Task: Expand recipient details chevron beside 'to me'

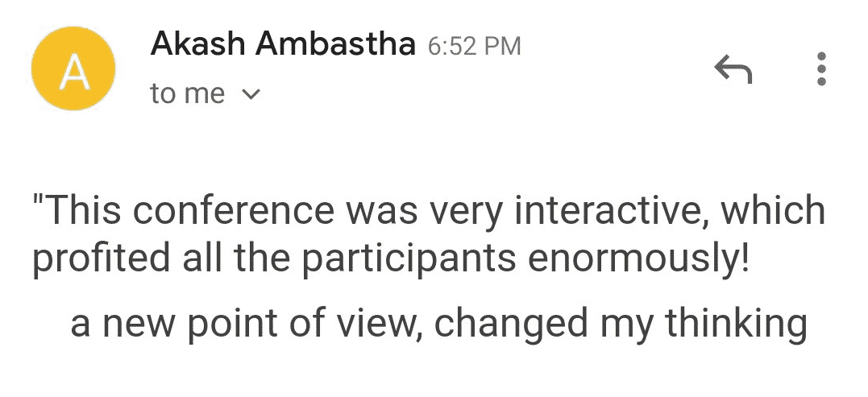Action: coord(251,94)
